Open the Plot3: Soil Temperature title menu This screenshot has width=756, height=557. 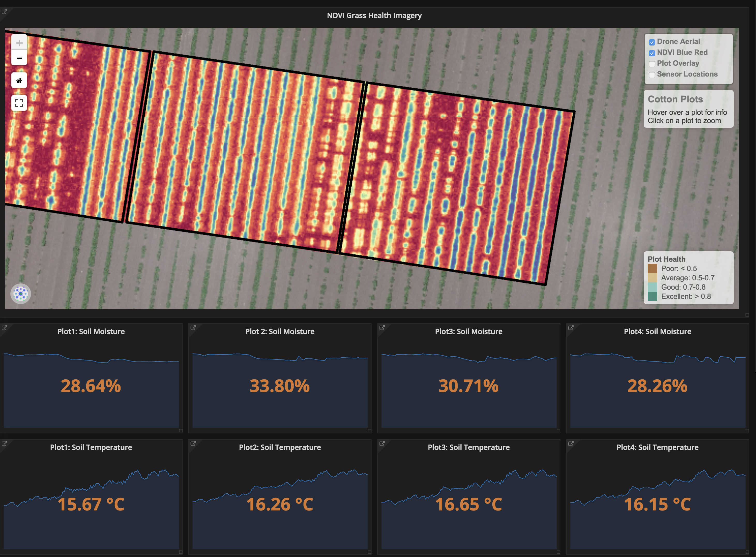(x=468, y=447)
